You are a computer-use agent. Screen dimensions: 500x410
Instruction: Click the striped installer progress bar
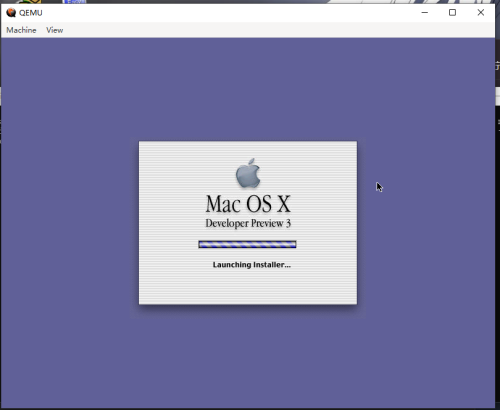coord(247,244)
